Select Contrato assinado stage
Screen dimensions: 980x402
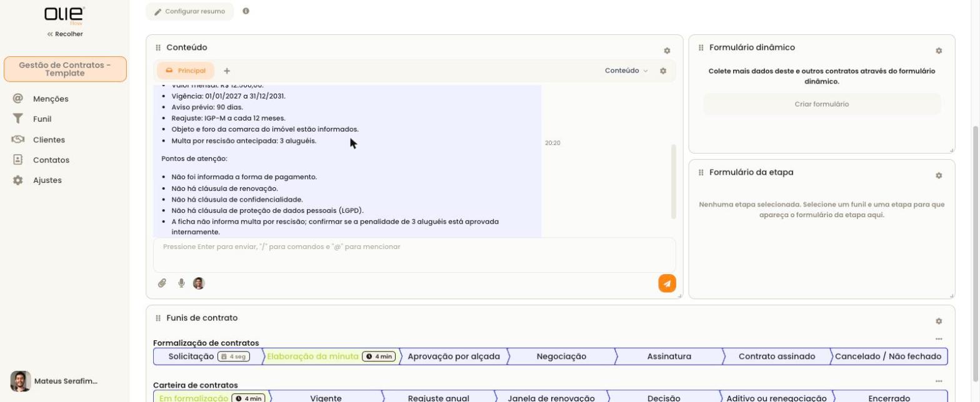pos(777,356)
